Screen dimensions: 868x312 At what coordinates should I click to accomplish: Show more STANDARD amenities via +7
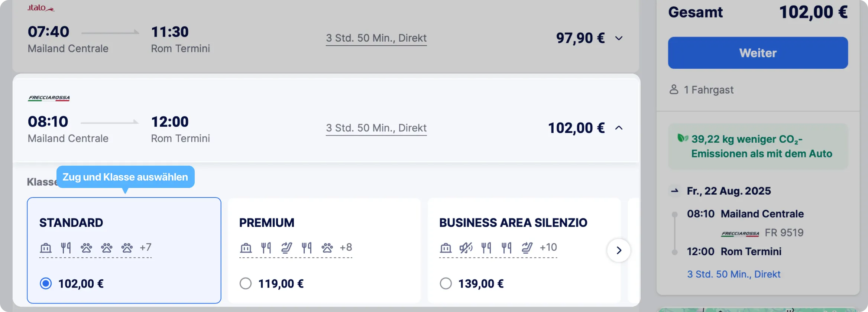(x=146, y=247)
